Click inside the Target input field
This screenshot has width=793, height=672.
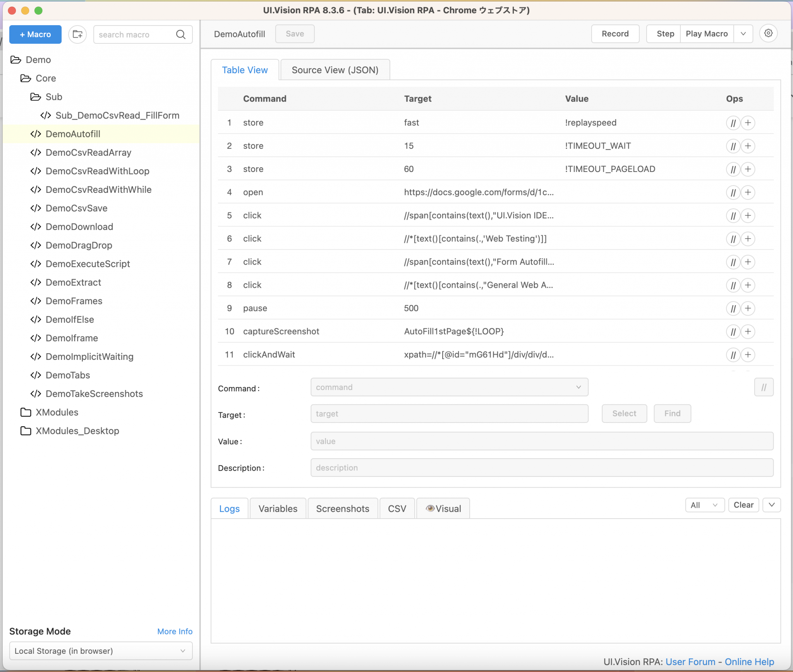(x=448, y=413)
